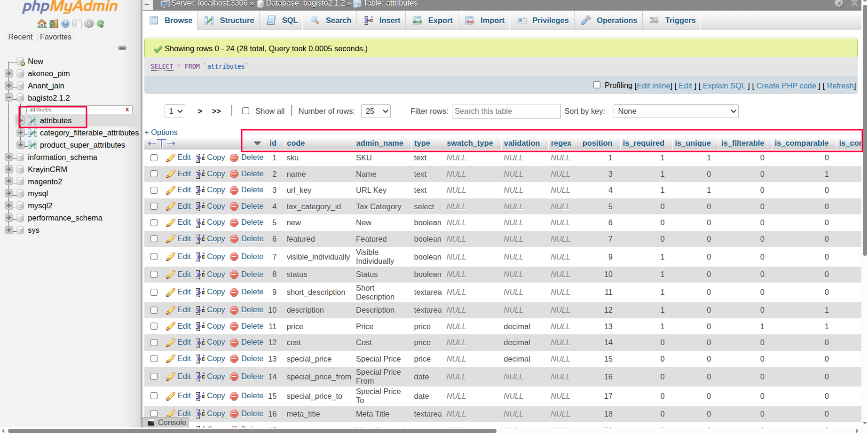Click red Delete icon for tax_category_id row
The image size is (868, 434).
[x=234, y=207]
